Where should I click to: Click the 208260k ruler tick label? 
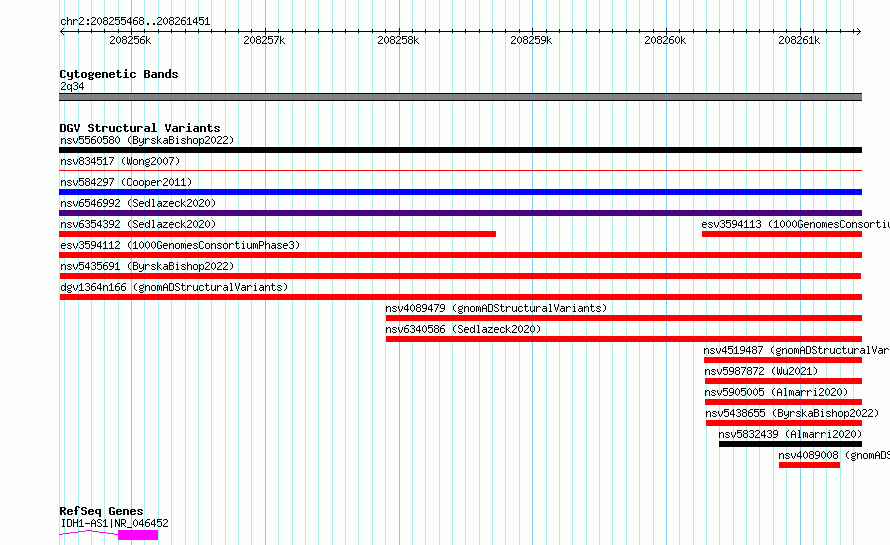click(665, 40)
